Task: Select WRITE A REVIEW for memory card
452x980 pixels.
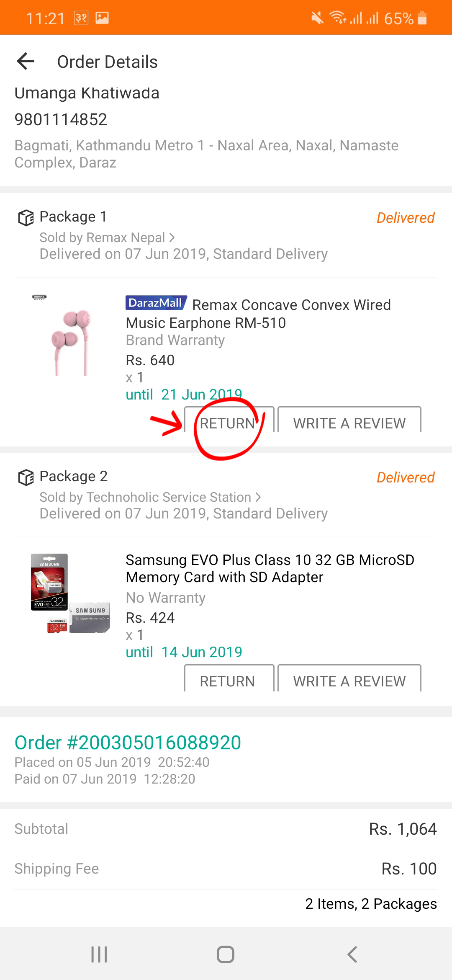Action: point(349,680)
